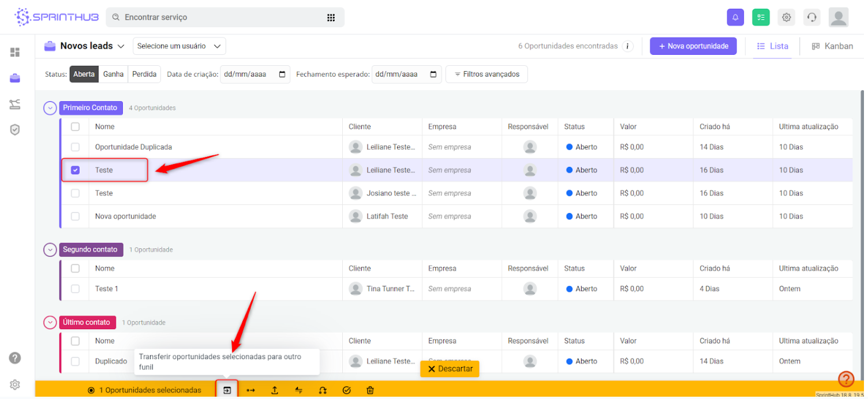Viewport: 868px width, 399px height.
Task: Open the Selecione um usuário dropdown
Action: click(179, 46)
